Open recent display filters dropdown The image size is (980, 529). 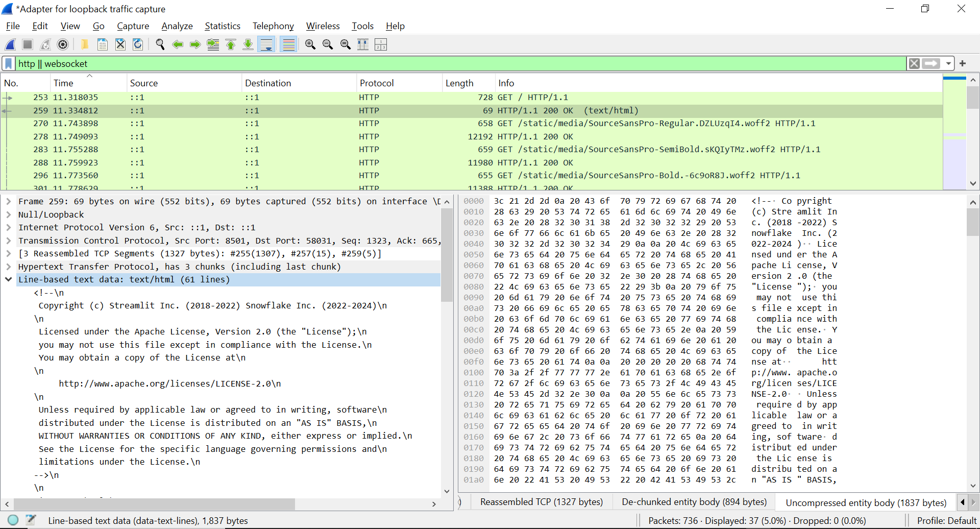(948, 63)
